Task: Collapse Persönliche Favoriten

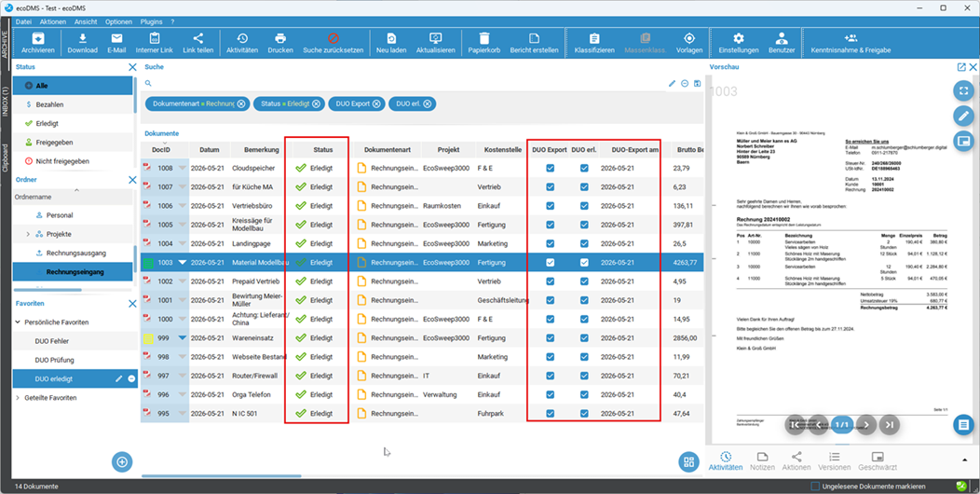Action: [18, 322]
